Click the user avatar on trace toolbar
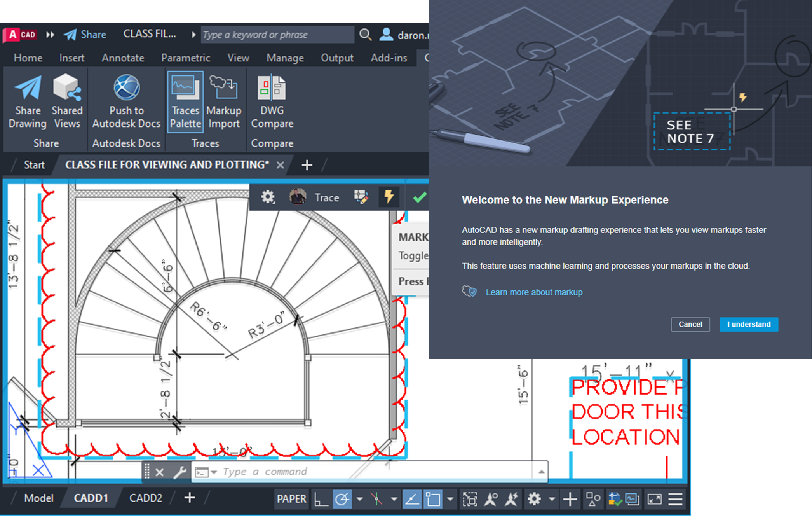This screenshot has width=812, height=519. click(x=298, y=197)
